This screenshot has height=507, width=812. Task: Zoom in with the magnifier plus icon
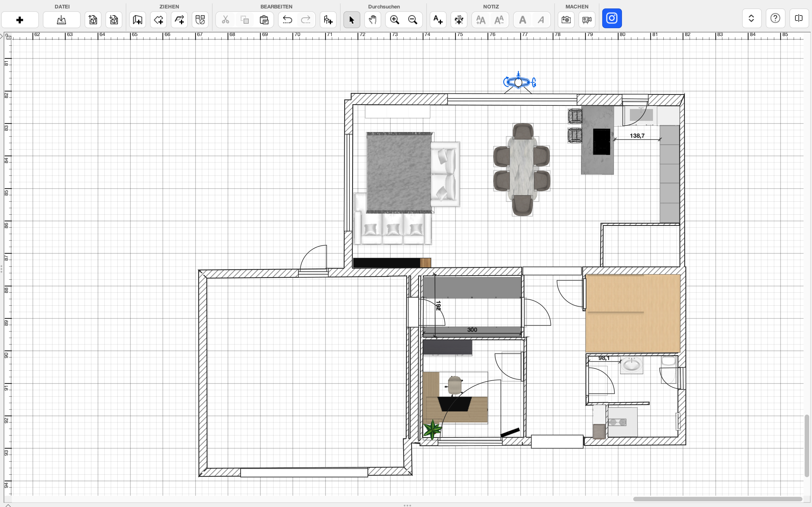395,20
